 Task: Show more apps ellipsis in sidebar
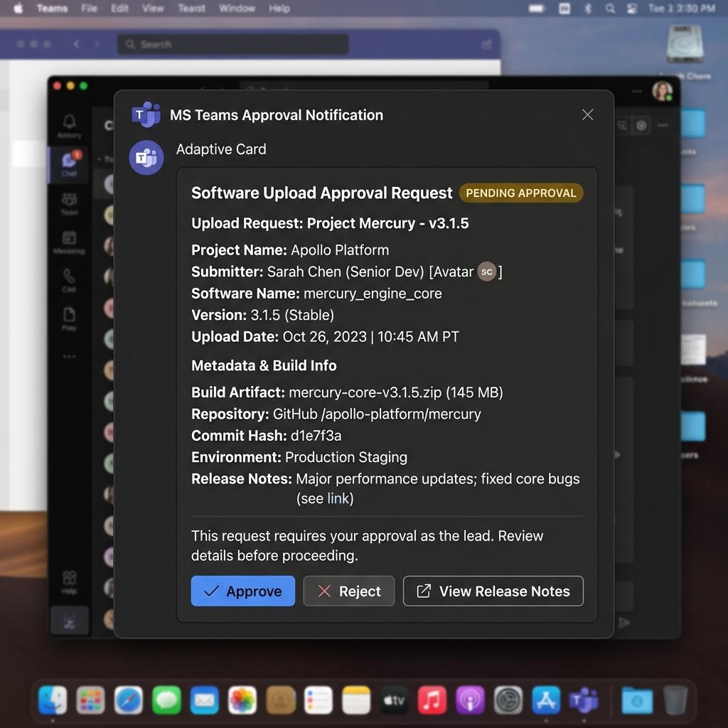(x=69, y=357)
